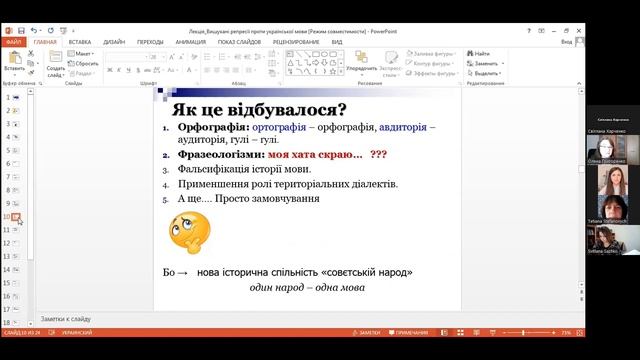Click the Заменить replace button
The width and height of the screenshot is (640, 360).
486,63
